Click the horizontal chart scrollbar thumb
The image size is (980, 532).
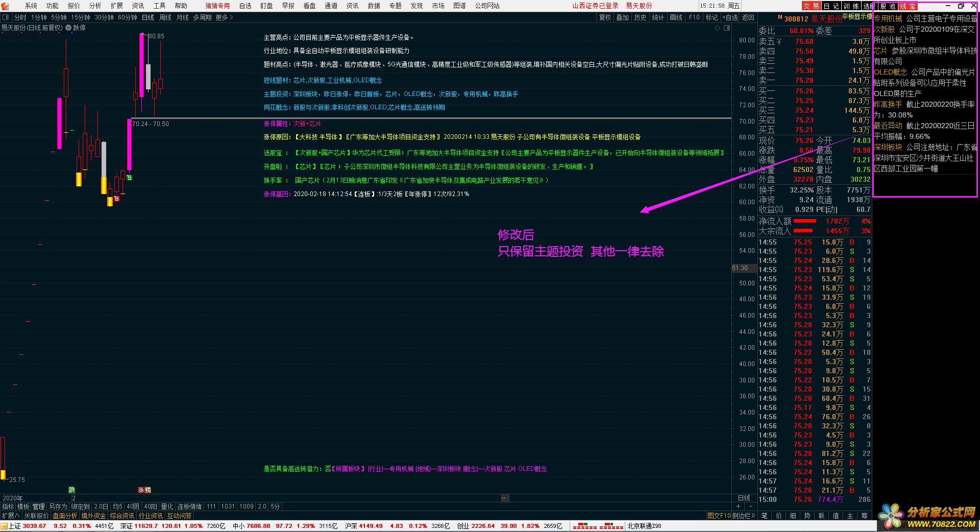[504, 498]
